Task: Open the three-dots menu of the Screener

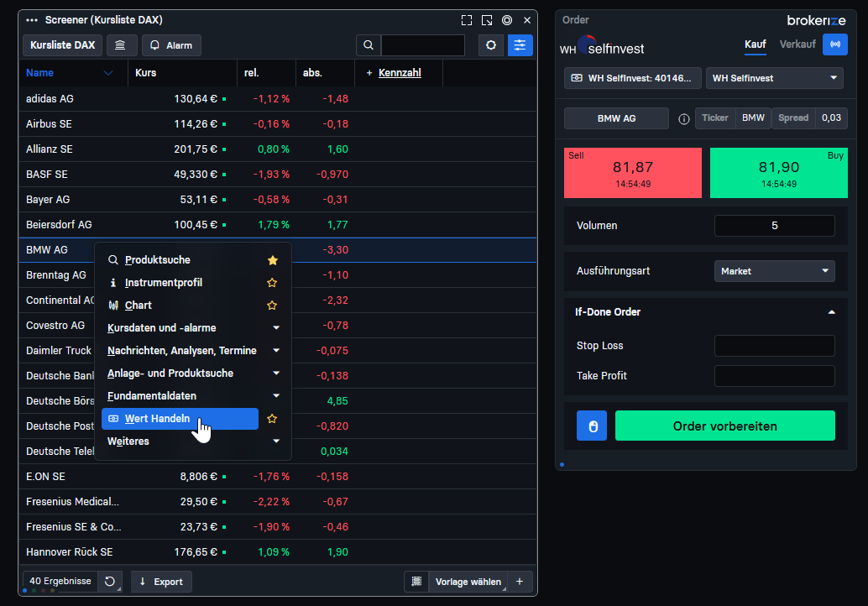Action: click(x=32, y=20)
